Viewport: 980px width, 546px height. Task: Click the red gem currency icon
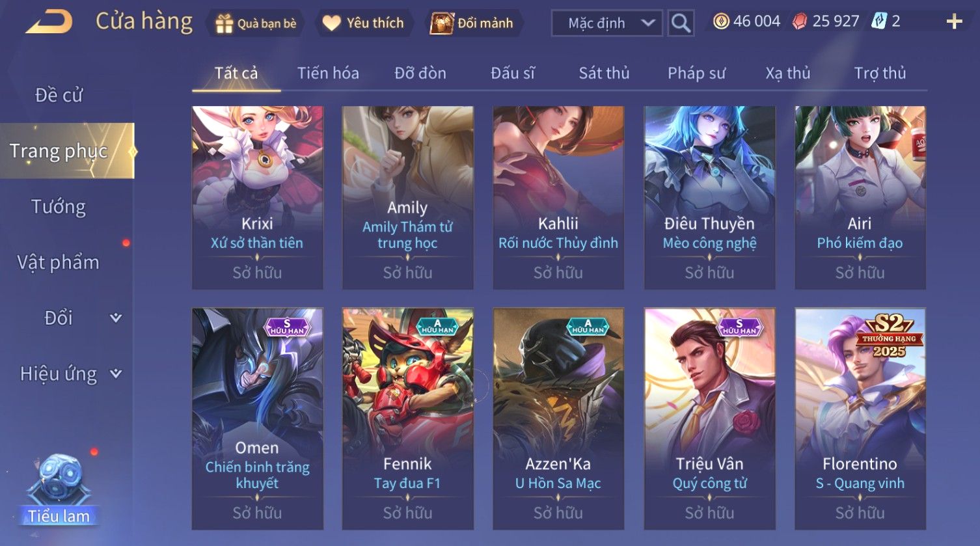tap(800, 21)
